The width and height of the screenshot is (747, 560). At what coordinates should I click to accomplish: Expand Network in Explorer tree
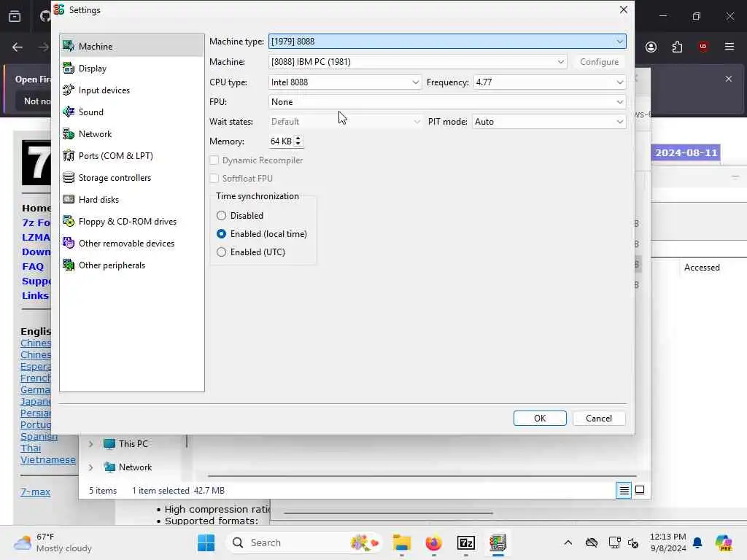(90, 467)
